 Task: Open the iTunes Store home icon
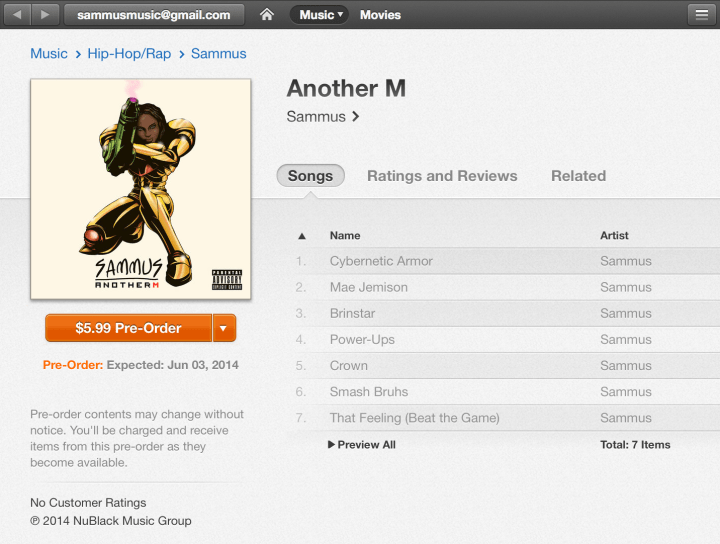(x=267, y=15)
